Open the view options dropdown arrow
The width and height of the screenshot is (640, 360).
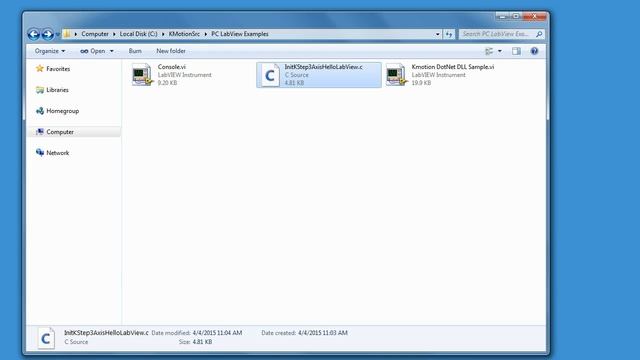click(x=500, y=51)
